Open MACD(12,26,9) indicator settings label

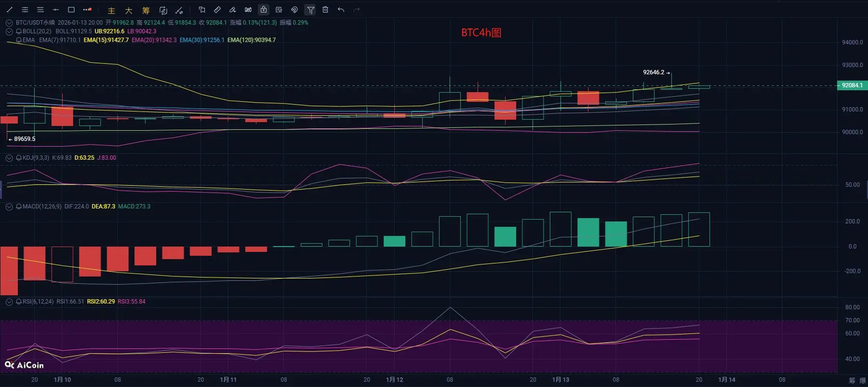pyautogui.click(x=42, y=207)
